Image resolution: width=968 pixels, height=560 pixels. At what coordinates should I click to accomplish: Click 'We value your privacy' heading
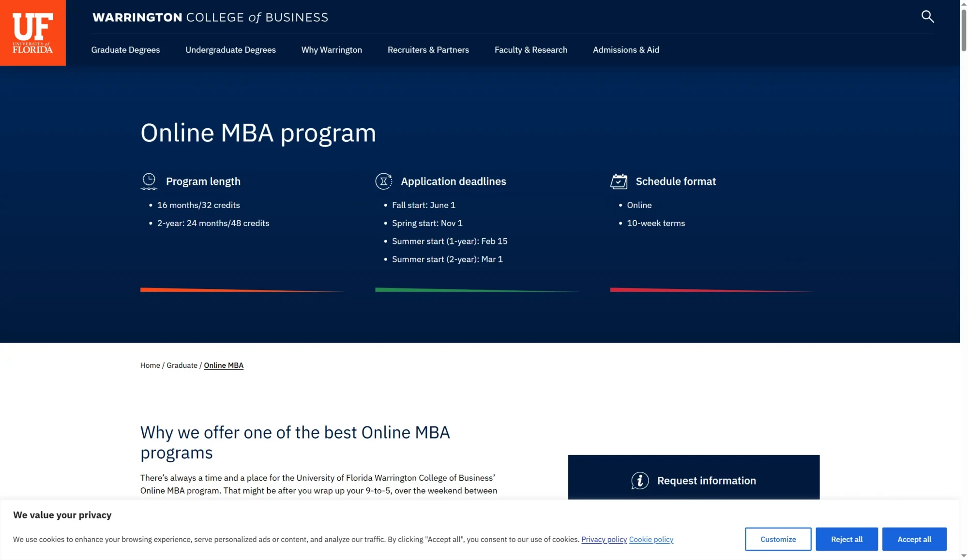coord(62,515)
